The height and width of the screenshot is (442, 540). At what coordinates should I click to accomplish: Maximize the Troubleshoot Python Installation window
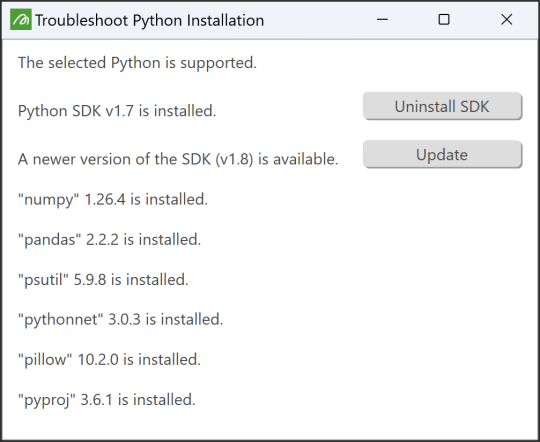point(444,20)
